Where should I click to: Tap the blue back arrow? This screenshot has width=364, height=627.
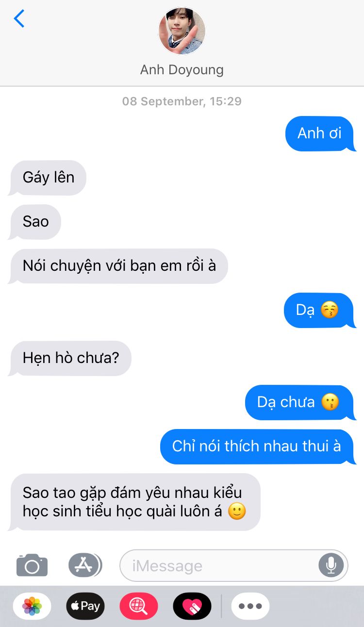tap(19, 18)
